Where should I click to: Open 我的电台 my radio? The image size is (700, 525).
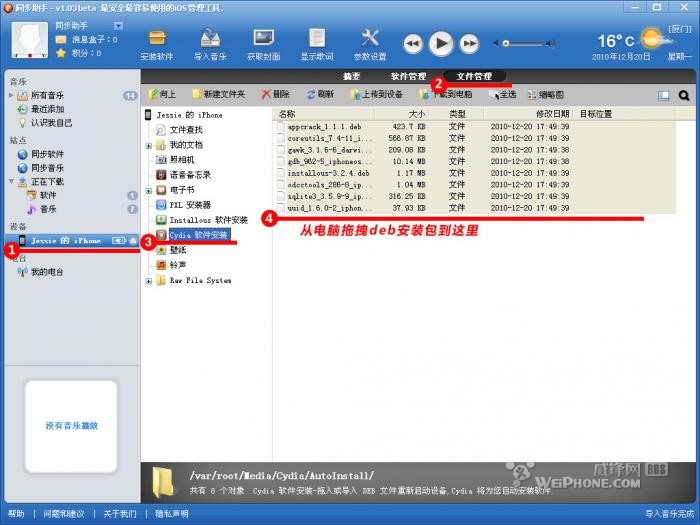[x=47, y=272]
